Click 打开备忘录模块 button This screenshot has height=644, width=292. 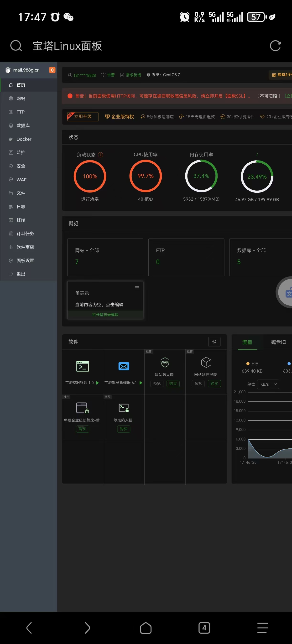click(105, 315)
